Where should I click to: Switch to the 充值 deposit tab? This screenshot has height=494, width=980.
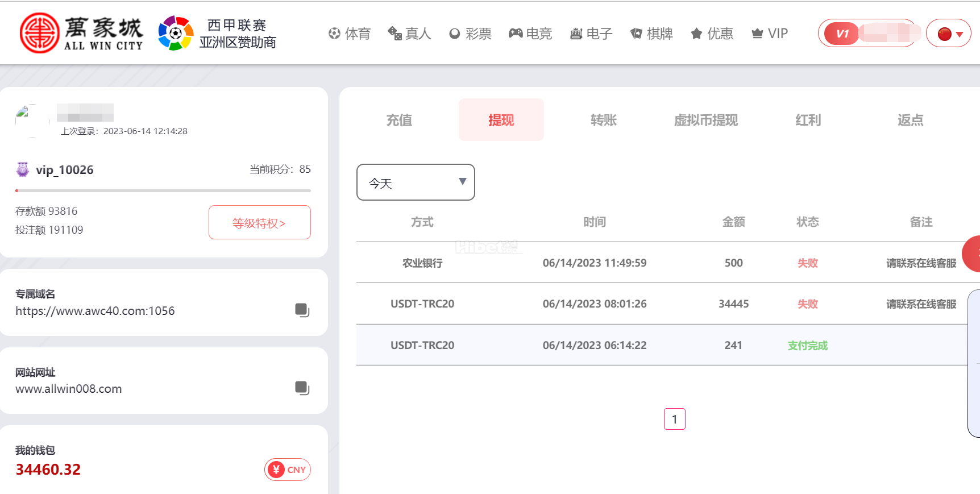399,120
